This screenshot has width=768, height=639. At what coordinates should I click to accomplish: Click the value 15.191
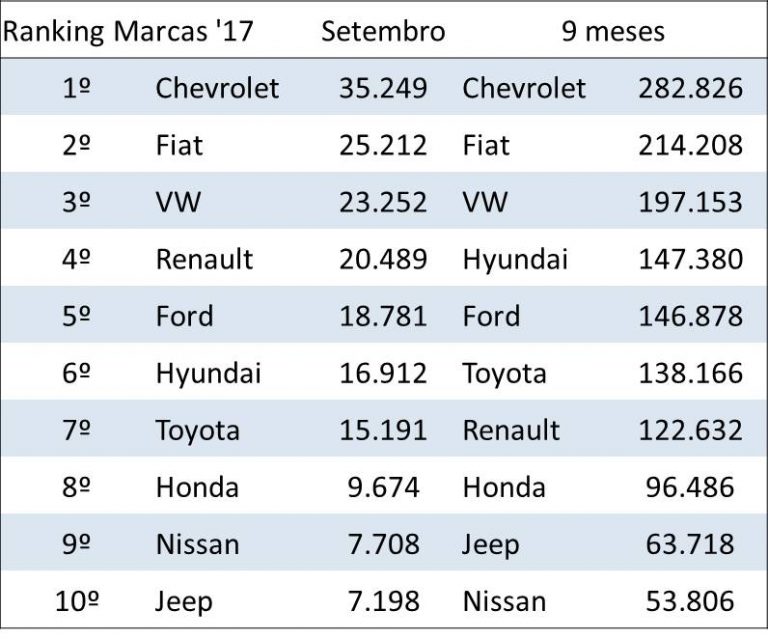(x=382, y=430)
